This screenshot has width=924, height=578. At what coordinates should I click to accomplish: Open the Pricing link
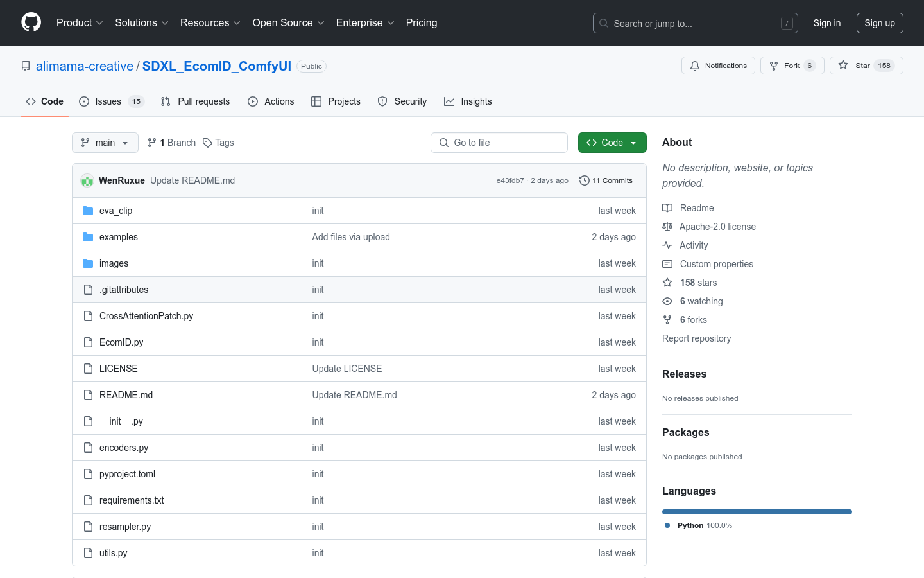pyautogui.click(x=422, y=22)
